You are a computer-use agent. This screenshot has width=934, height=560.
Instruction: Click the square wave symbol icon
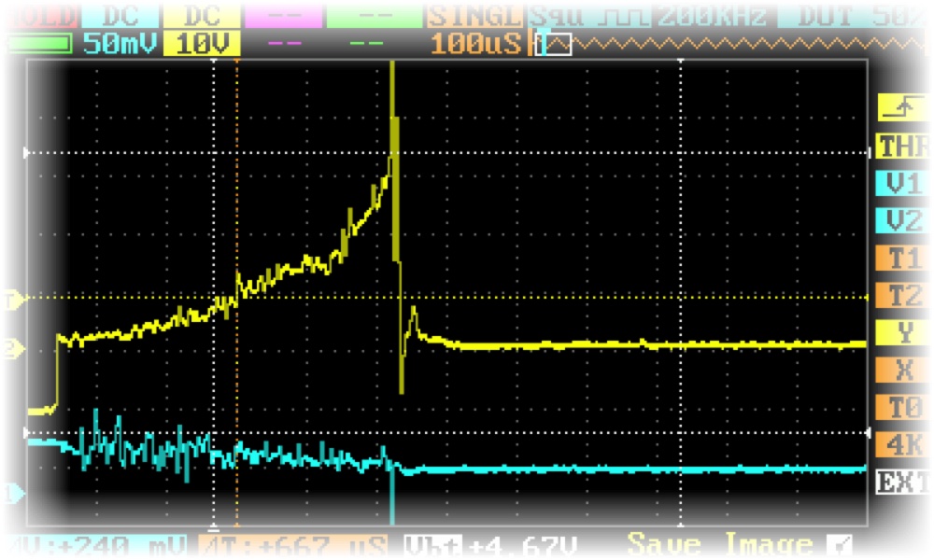pyautogui.click(x=623, y=16)
